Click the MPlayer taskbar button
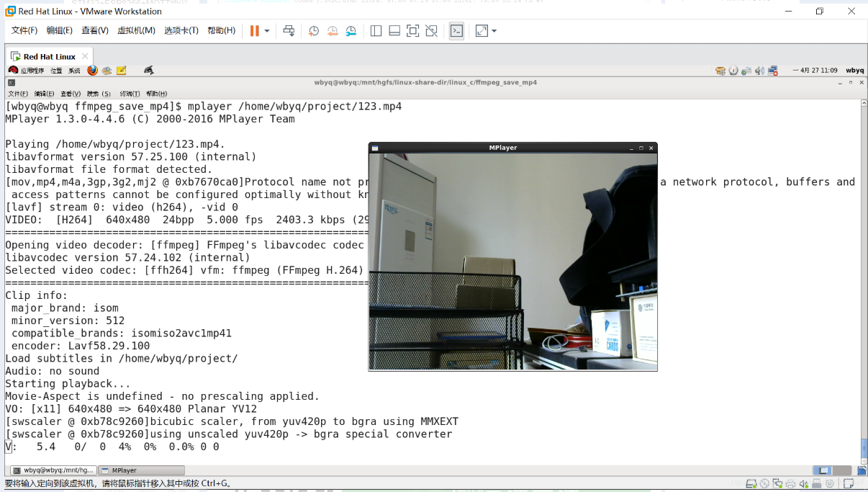The height and width of the screenshot is (492, 868). point(140,470)
